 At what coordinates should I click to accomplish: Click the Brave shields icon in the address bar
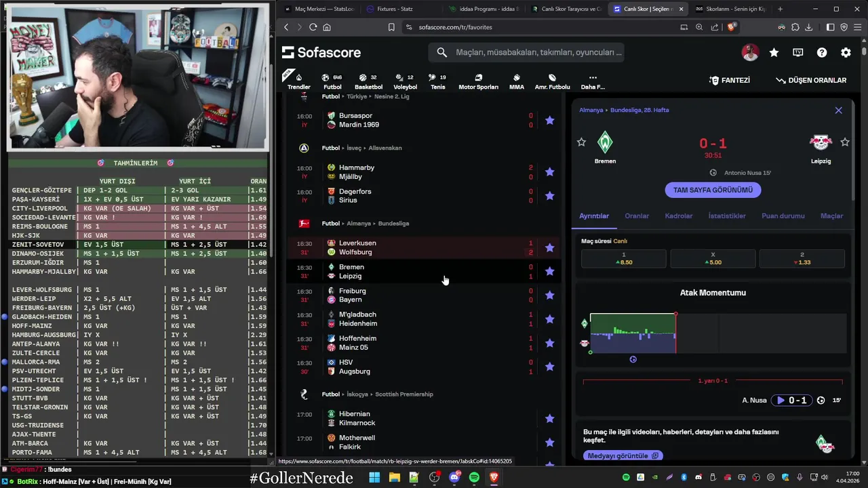731,27
